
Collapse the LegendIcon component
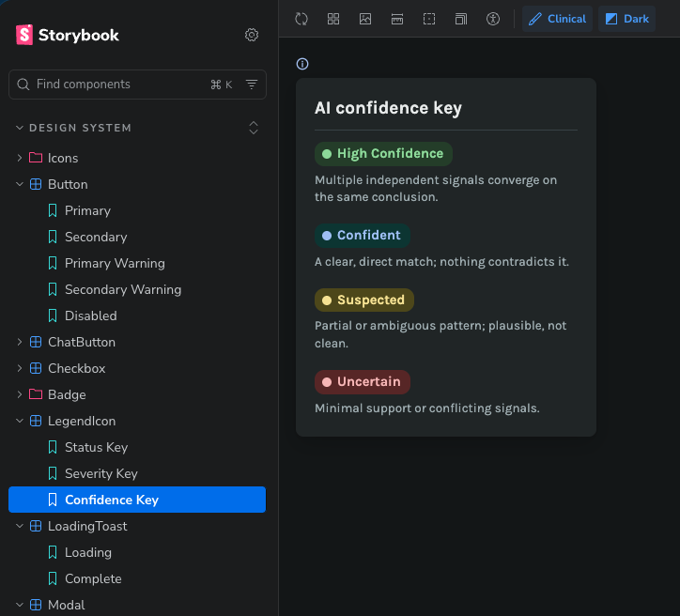pos(137,422)
